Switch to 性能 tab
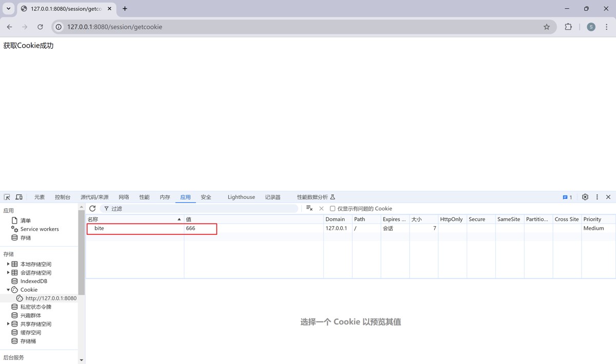 (144, 197)
